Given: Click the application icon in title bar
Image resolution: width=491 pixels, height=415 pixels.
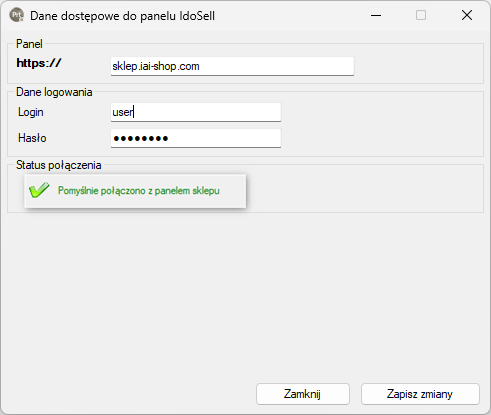Looking at the screenshot, I should pyautogui.click(x=17, y=15).
